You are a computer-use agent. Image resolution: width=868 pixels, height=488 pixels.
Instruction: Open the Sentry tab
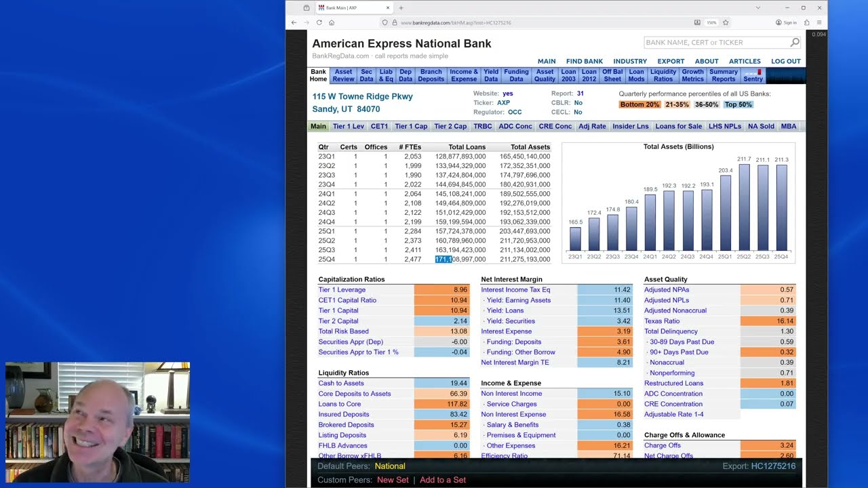tap(753, 75)
